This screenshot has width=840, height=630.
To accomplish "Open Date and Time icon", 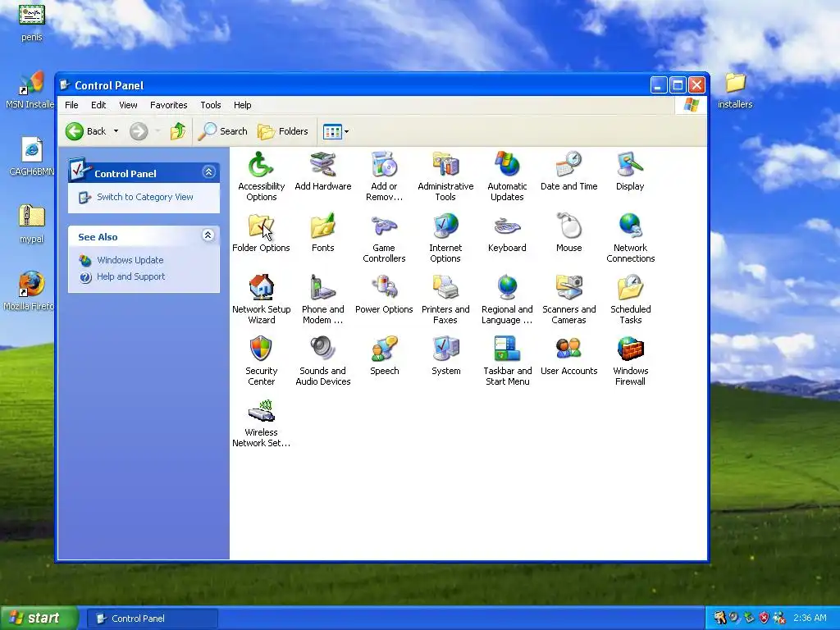I will [x=568, y=171].
